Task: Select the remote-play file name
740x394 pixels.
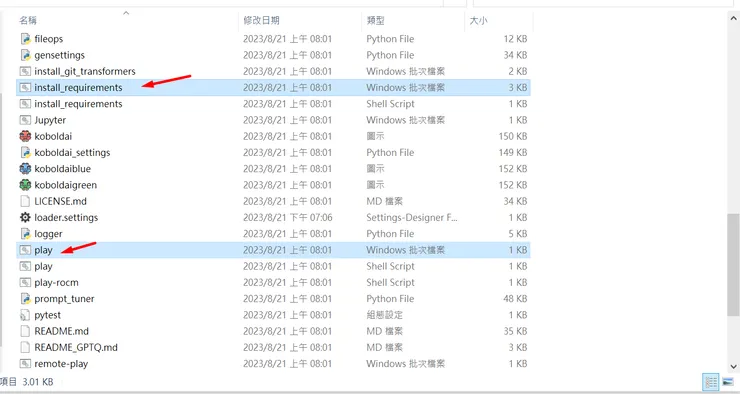Action: [x=61, y=364]
